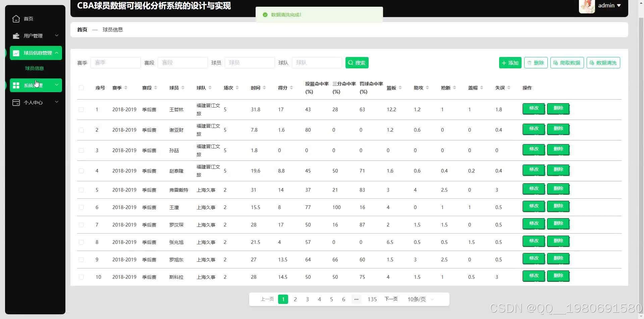Select the 球员信息 submenu item

point(35,68)
